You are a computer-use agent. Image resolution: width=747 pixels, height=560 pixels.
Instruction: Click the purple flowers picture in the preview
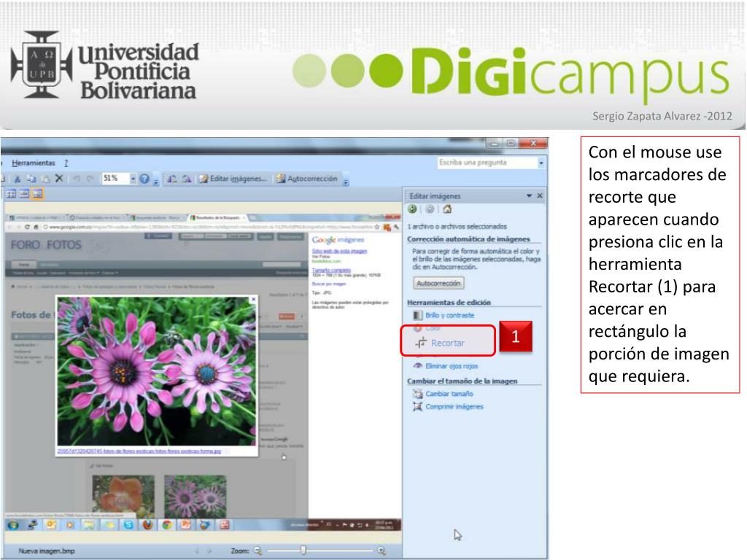156,371
